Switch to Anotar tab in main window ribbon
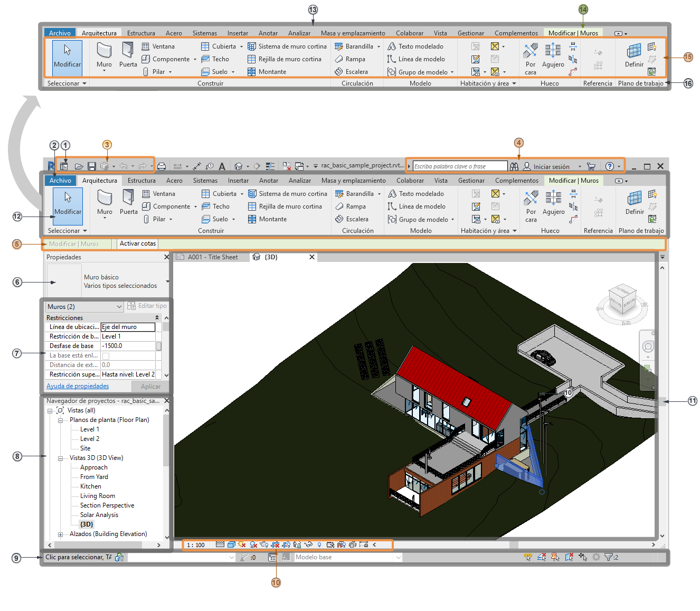 [x=268, y=181]
